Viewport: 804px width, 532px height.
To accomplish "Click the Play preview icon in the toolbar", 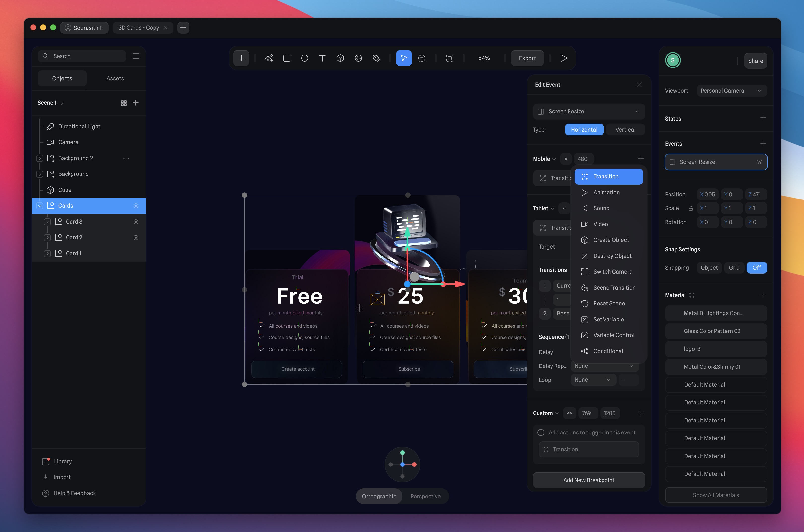I will [x=564, y=58].
